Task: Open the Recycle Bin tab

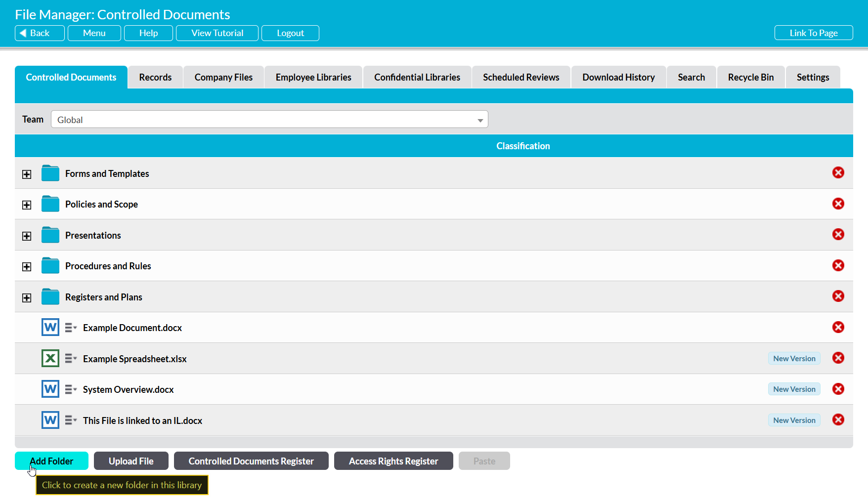Action: (x=750, y=78)
